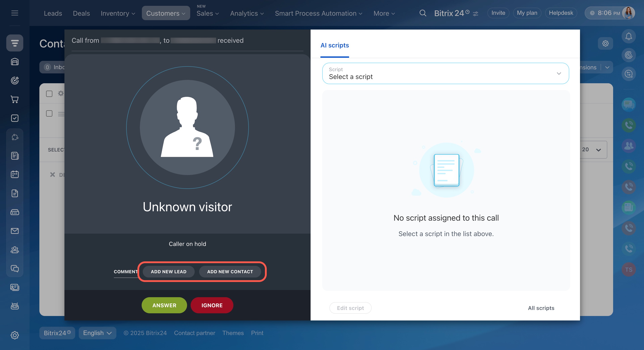Click the All scripts link
644x350 pixels.
(x=541, y=308)
